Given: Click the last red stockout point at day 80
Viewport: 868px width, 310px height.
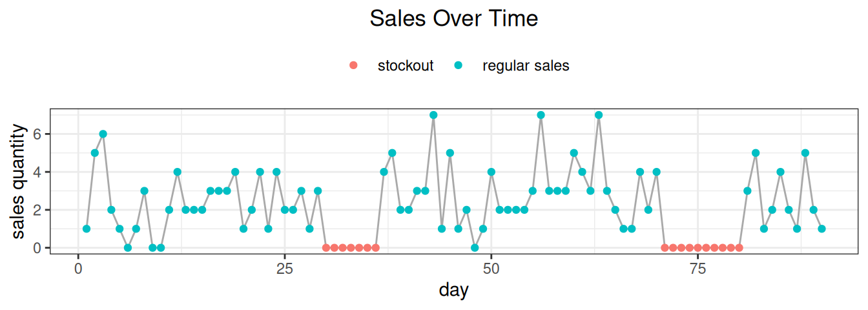Looking at the screenshot, I should [x=739, y=247].
